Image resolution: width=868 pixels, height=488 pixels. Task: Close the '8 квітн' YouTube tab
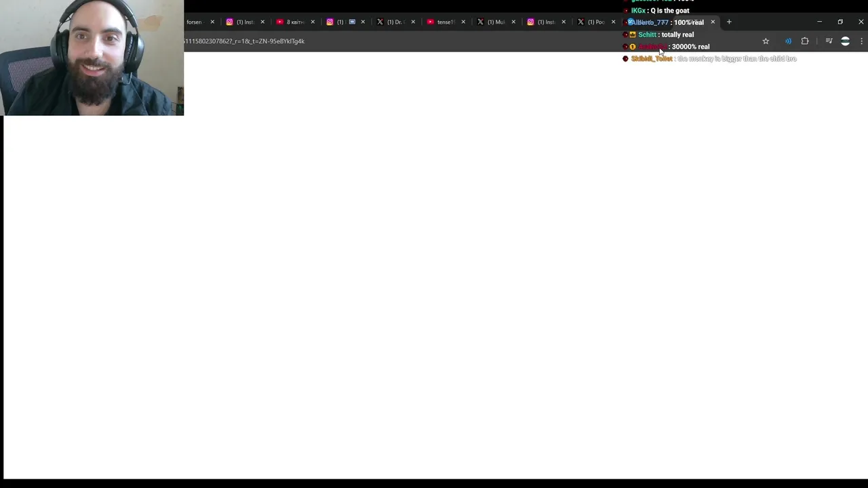(x=313, y=22)
